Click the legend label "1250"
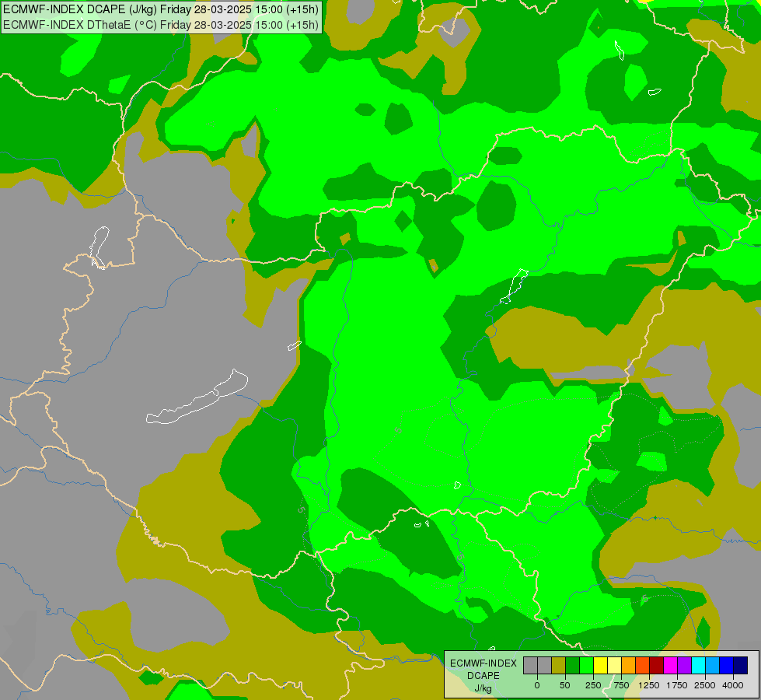The height and width of the screenshot is (700, 761). click(649, 685)
